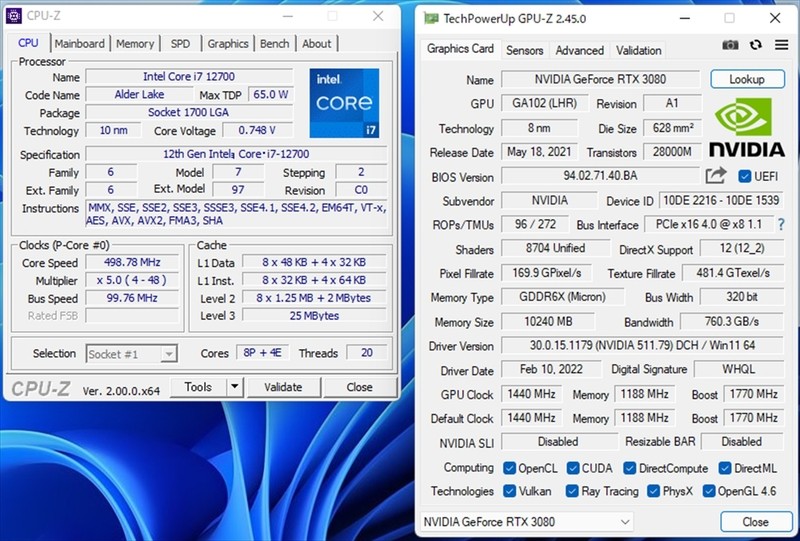
Task: Open the Validation tab in GPU-Z
Action: 638,51
